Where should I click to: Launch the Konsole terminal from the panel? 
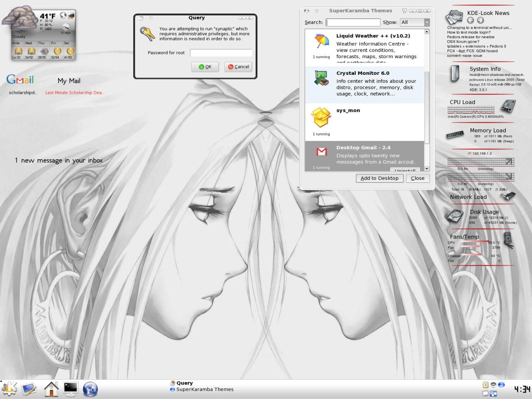(x=71, y=389)
